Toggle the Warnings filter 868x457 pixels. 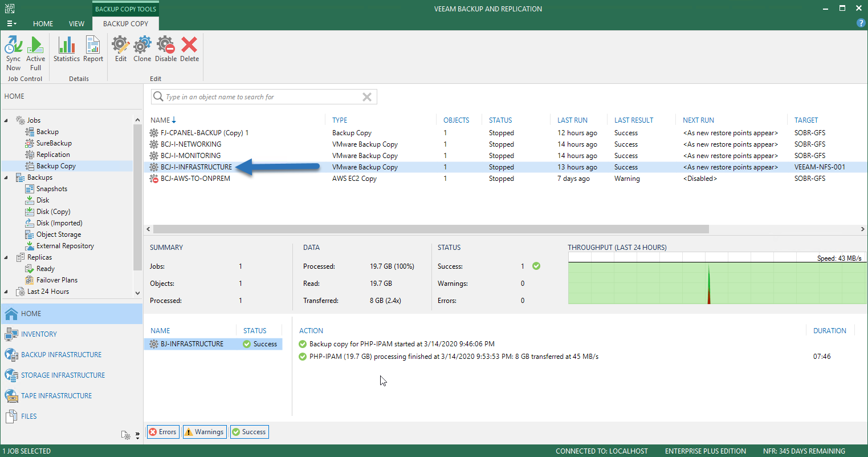tap(204, 432)
